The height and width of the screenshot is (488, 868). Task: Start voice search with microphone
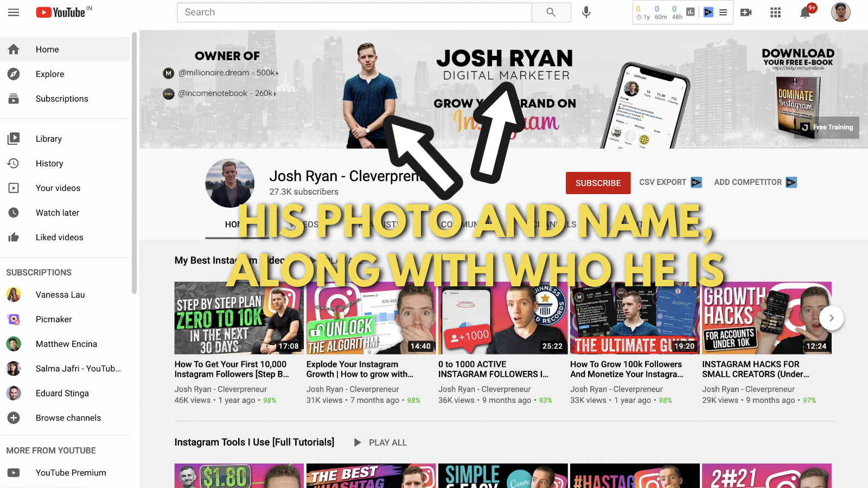pos(586,12)
